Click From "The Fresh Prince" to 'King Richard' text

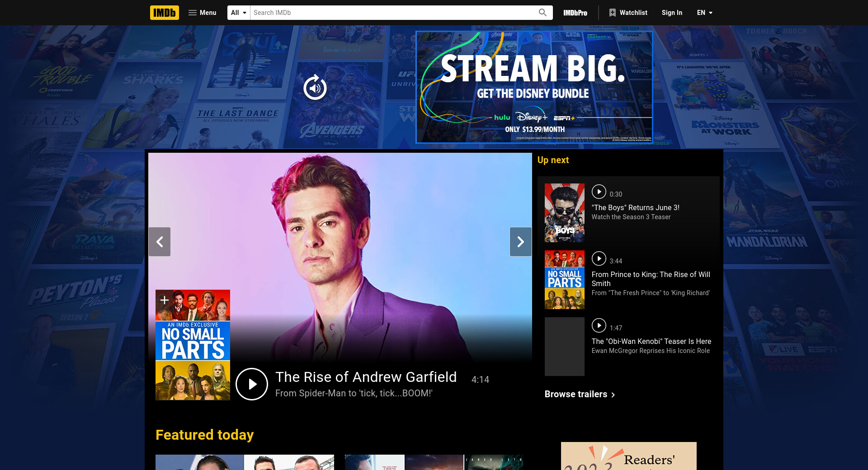[x=651, y=293]
